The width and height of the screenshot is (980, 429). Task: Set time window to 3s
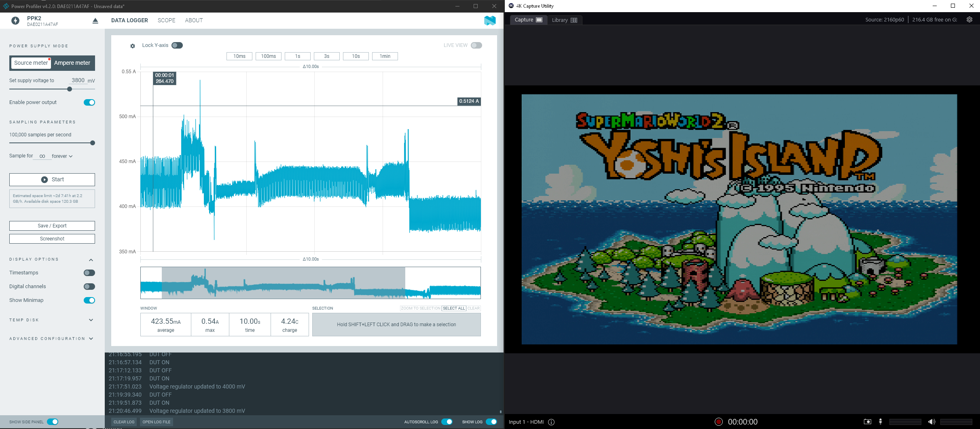click(327, 56)
